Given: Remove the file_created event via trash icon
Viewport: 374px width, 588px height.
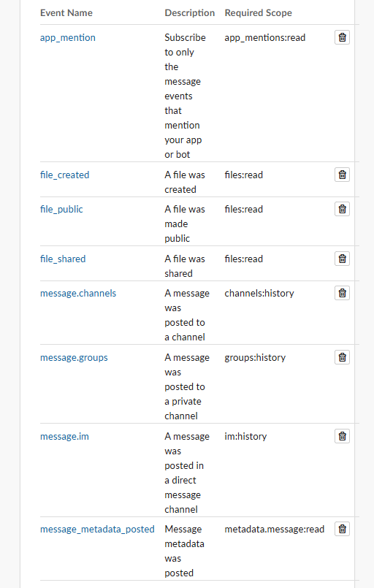Looking at the screenshot, I should tap(342, 175).
